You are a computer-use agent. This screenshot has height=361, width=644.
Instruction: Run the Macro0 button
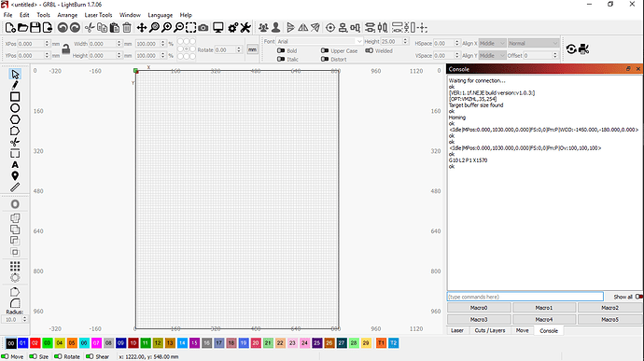click(x=479, y=308)
